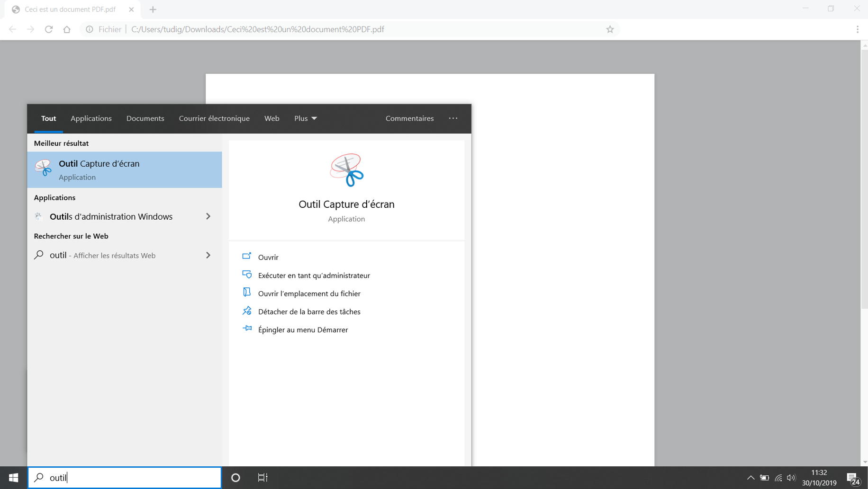Screen dimensions: 868x489
Task: Click in the taskbar search field with 'outil'
Action: 125,478
